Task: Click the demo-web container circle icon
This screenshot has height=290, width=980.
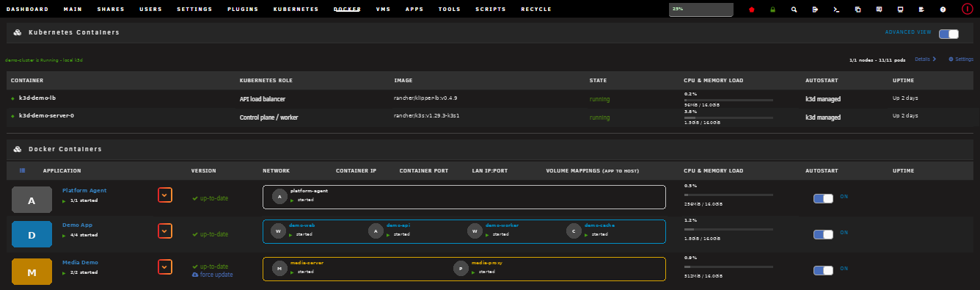Action: coord(277,231)
